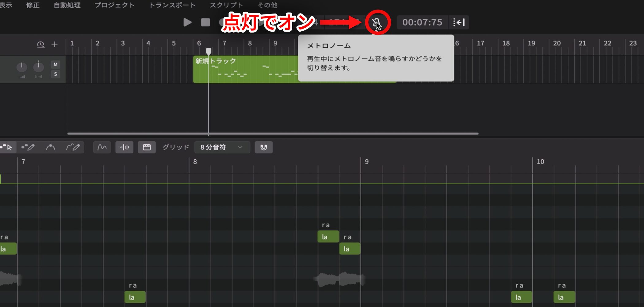Add a new track with the plus icon
Screen dimensions: 644x307
click(x=54, y=44)
